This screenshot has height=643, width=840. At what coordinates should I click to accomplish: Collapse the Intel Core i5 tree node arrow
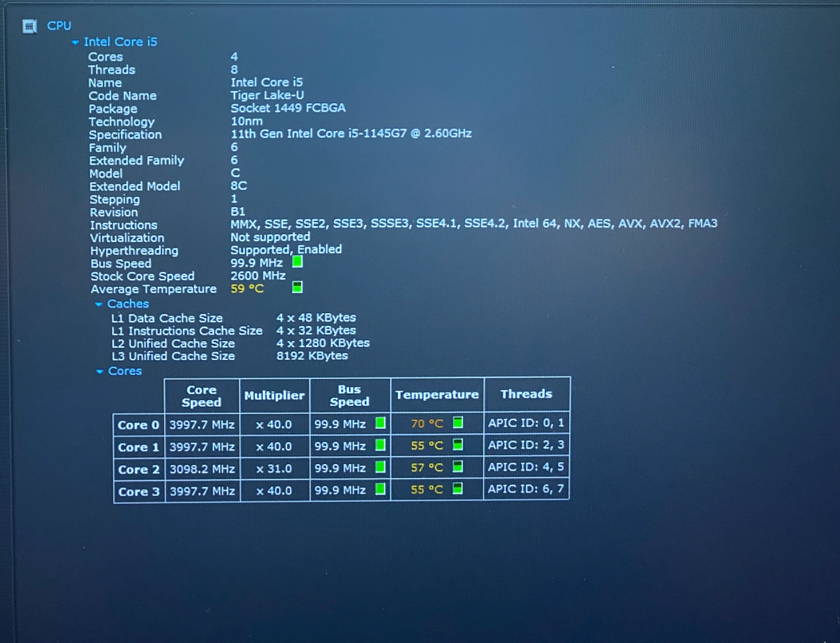pos(75,42)
